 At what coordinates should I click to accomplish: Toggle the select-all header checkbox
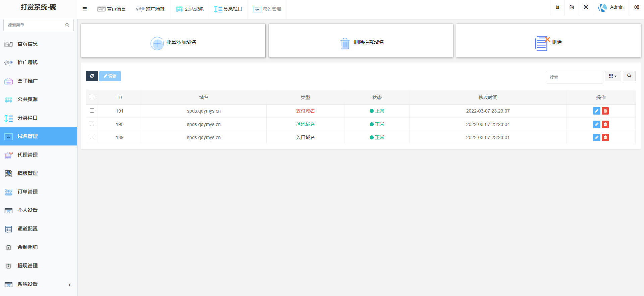point(92,97)
